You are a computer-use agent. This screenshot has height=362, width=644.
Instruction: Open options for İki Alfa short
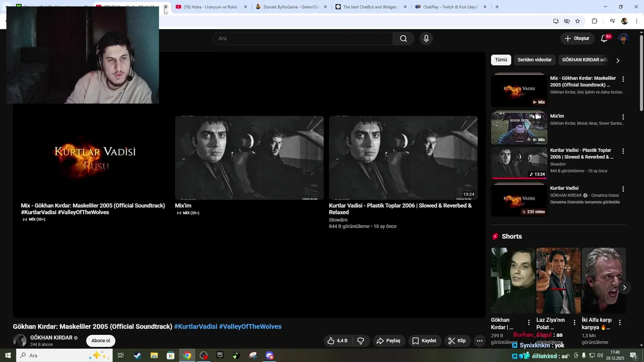(x=620, y=323)
